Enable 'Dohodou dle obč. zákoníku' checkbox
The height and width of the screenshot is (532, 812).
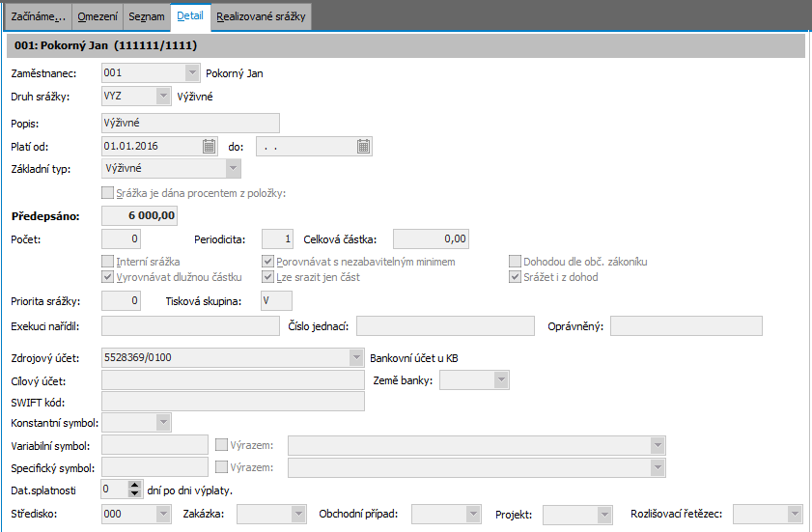click(517, 262)
